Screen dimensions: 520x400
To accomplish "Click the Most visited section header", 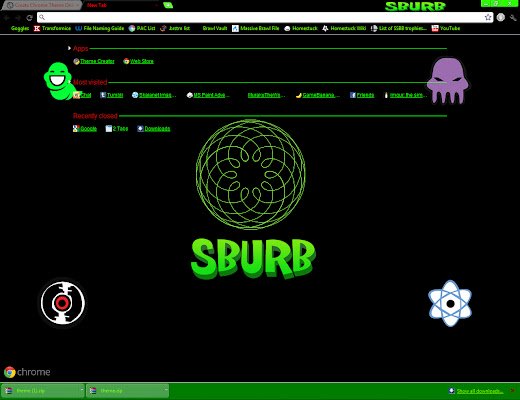I will pyautogui.click(x=90, y=82).
